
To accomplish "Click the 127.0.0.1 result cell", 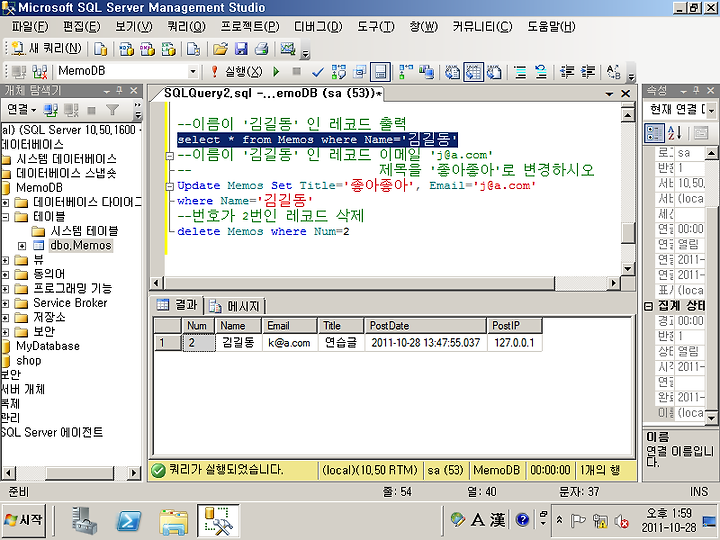I will tap(514, 343).
